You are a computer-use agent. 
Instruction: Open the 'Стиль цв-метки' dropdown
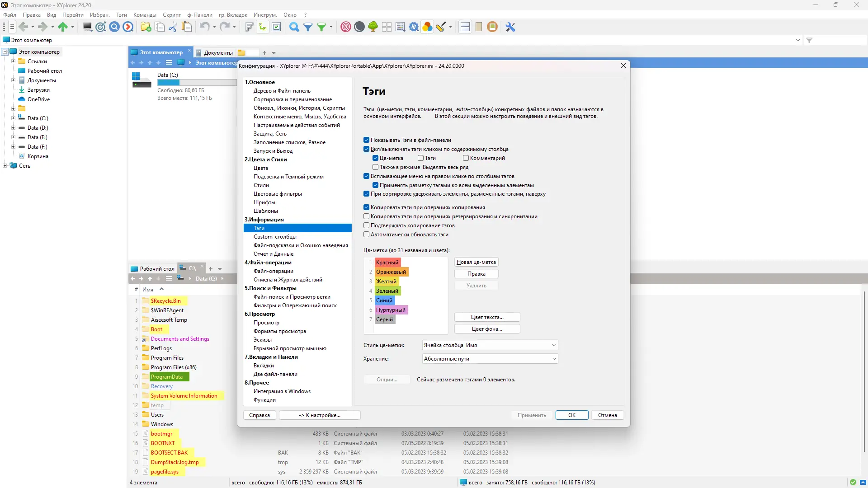490,345
